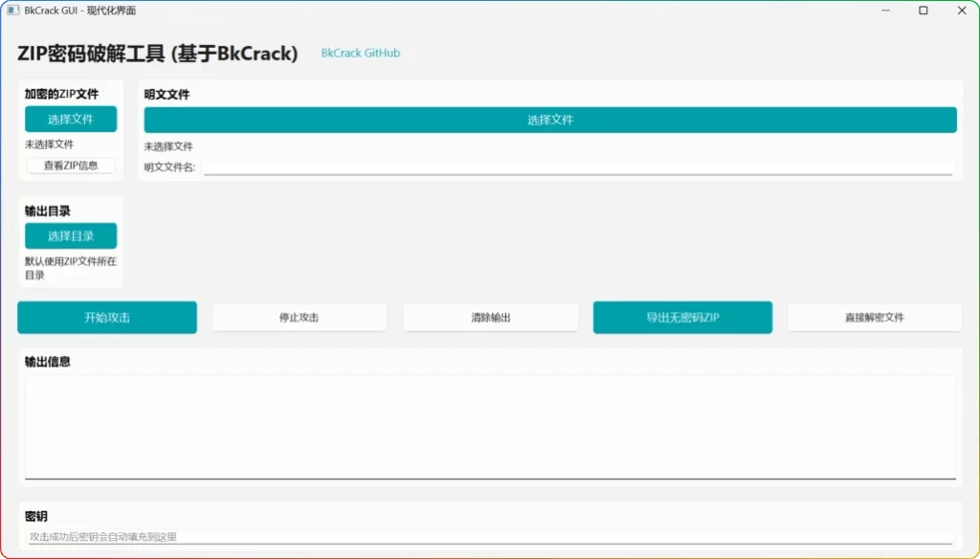This screenshot has height=559, width=980.
Task: Export a password-free ZIP
Action: pos(682,317)
